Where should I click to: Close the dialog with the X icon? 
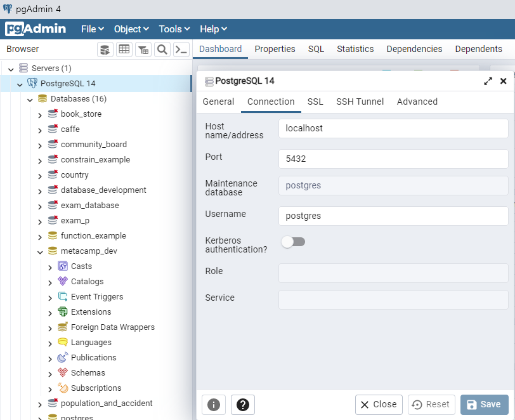(503, 81)
